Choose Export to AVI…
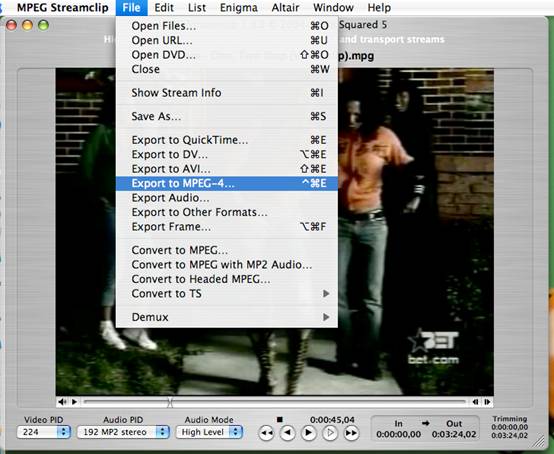 point(226,169)
